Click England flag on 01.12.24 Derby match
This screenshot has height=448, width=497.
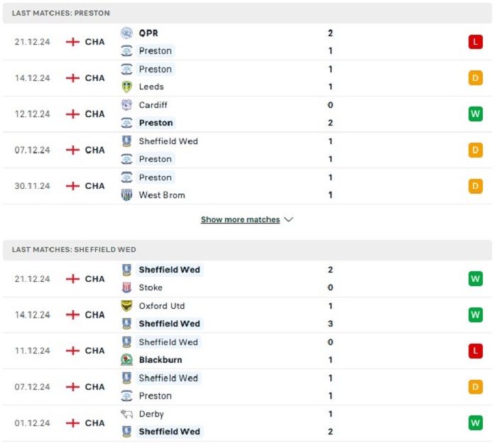pos(72,423)
